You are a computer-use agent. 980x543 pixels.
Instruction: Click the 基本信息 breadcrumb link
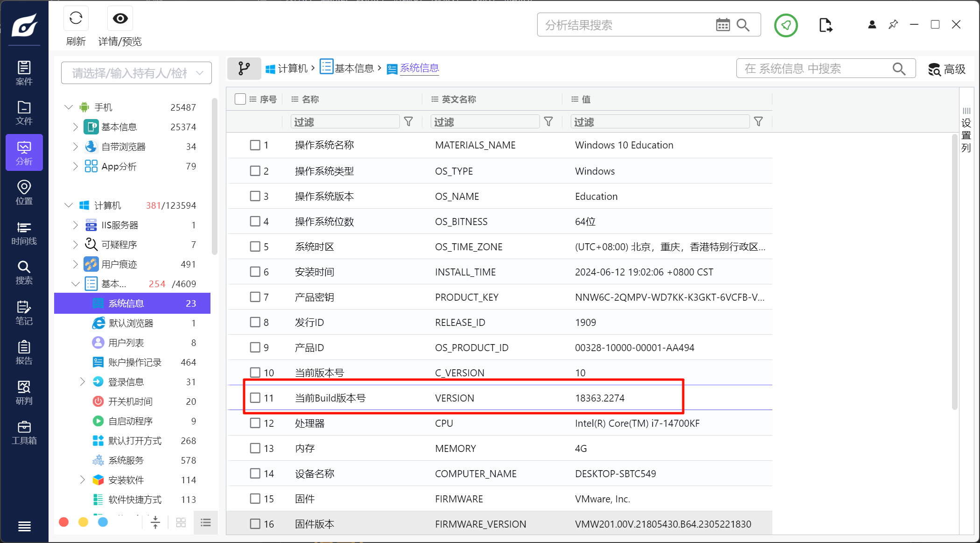(x=354, y=69)
